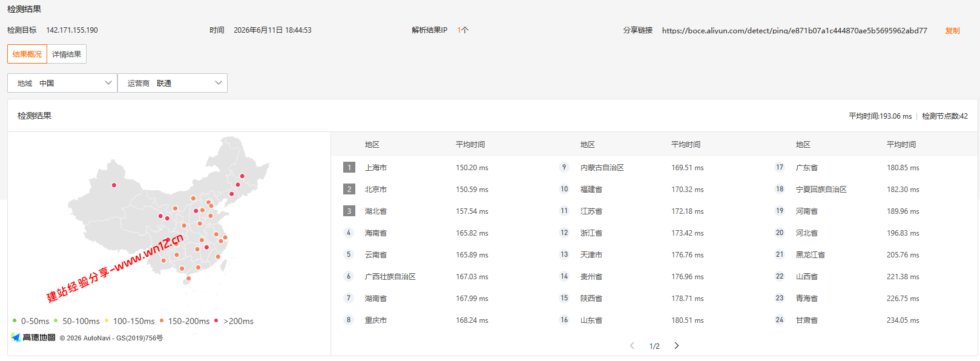Select the 陕西省 region cell
The width and height of the screenshot is (980, 361).
[591, 299]
